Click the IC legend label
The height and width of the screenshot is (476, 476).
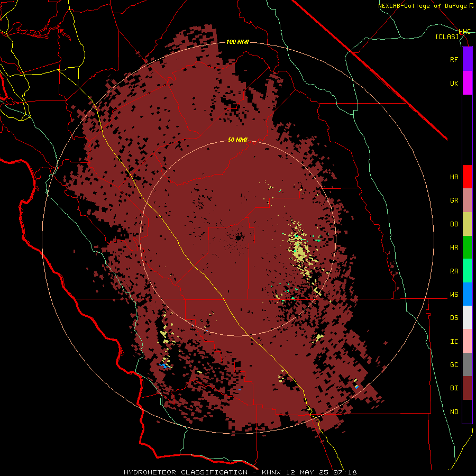pyautogui.click(x=454, y=342)
